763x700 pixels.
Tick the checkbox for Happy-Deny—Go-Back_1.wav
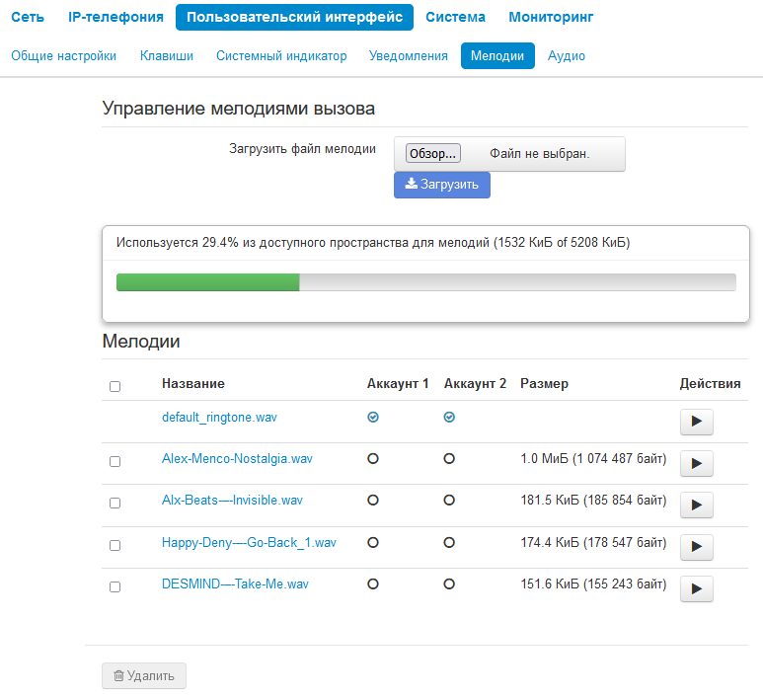pos(114,545)
